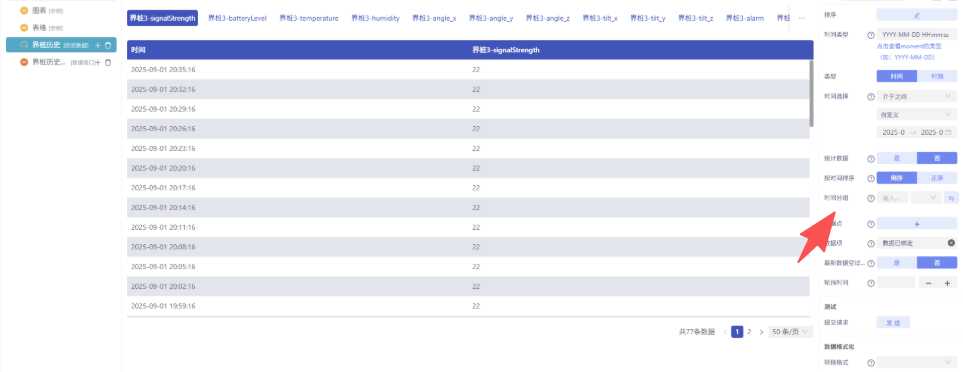Set 类型 to 时刻
963x372 pixels.
pyautogui.click(x=937, y=77)
